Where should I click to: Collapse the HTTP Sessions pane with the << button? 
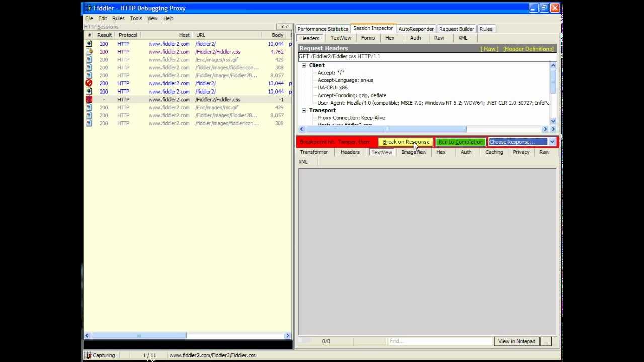coord(284,27)
